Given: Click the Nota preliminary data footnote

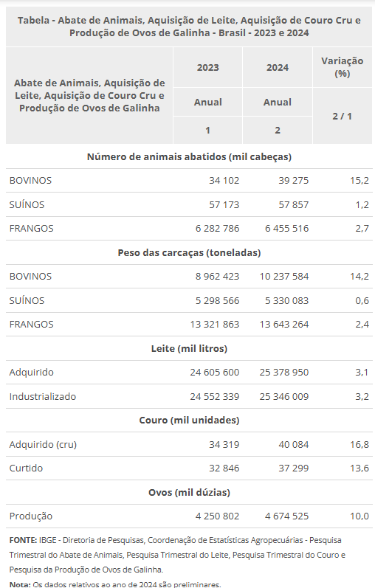Looking at the screenshot, I should (115, 584).
